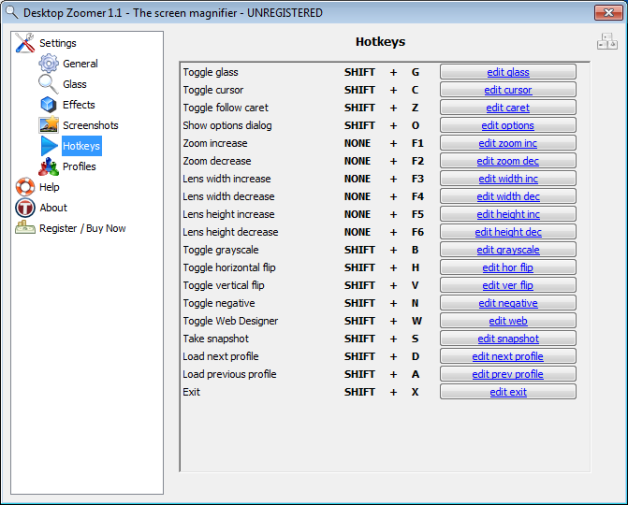
Task: Open Help via the lifebuoy icon
Action: tap(25, 187)
